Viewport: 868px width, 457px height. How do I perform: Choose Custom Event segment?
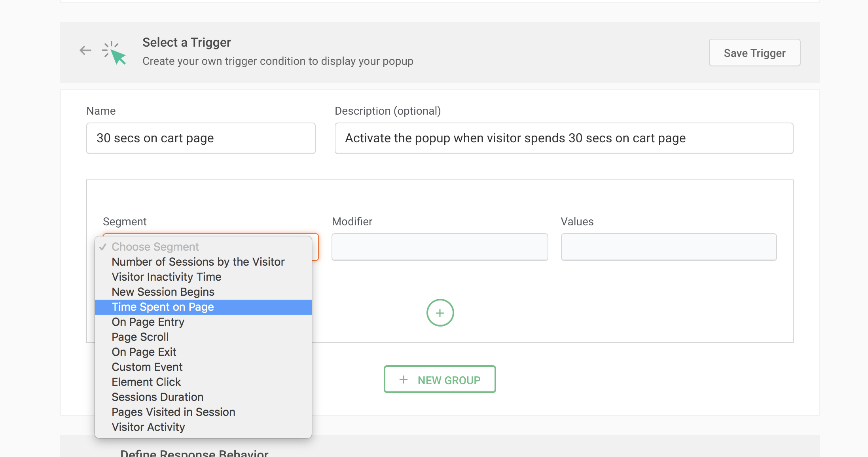click(x=147, y=367)
